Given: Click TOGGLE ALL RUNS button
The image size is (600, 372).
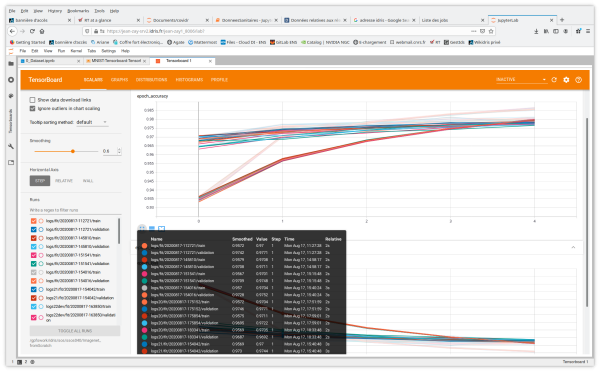Looking at the screenshot, I should 75,331.
